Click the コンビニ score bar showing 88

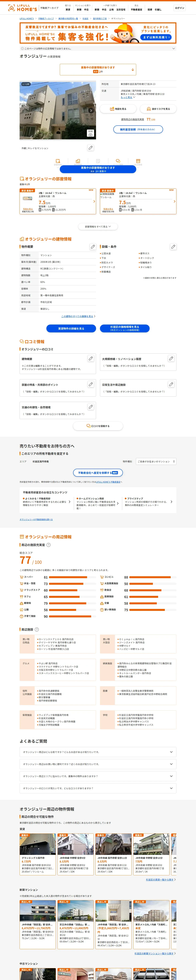[153, 578]
